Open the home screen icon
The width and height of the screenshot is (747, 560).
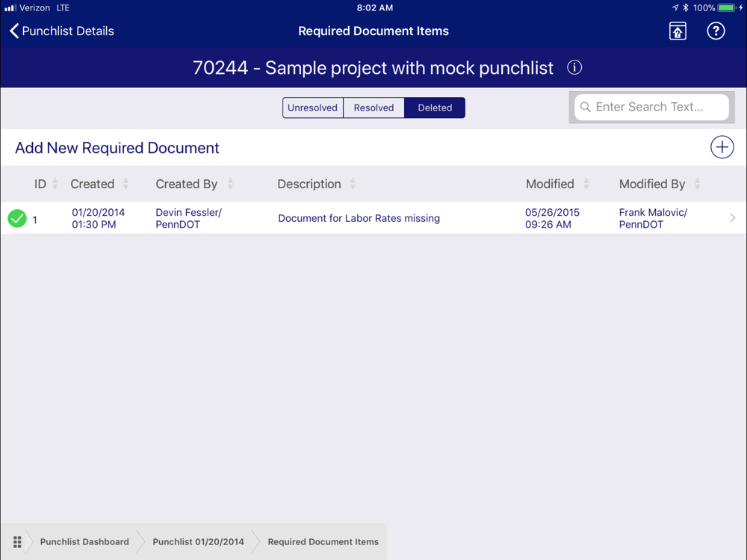click(x=678, y=31)
